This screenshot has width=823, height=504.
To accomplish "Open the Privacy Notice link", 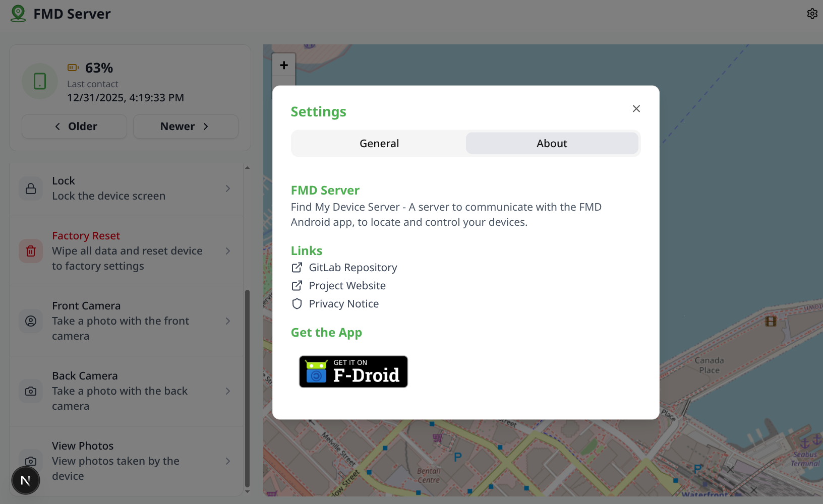I will [x=343, y=304].
